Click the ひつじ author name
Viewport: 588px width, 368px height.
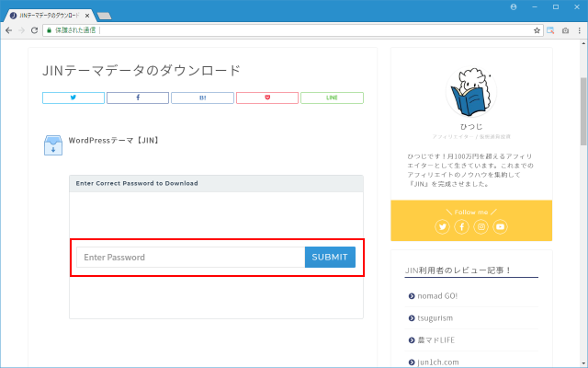coord(471,127)
